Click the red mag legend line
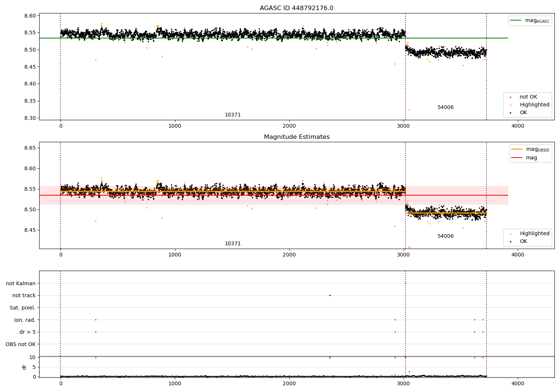Image resolution: width=560 pixels, height=392 pixels. 517,158
